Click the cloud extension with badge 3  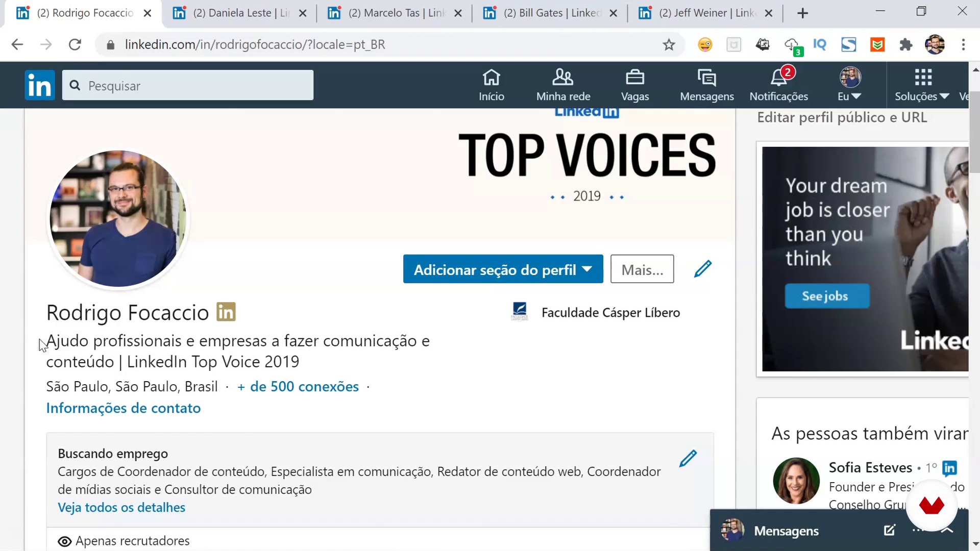(x=793, y=46)
